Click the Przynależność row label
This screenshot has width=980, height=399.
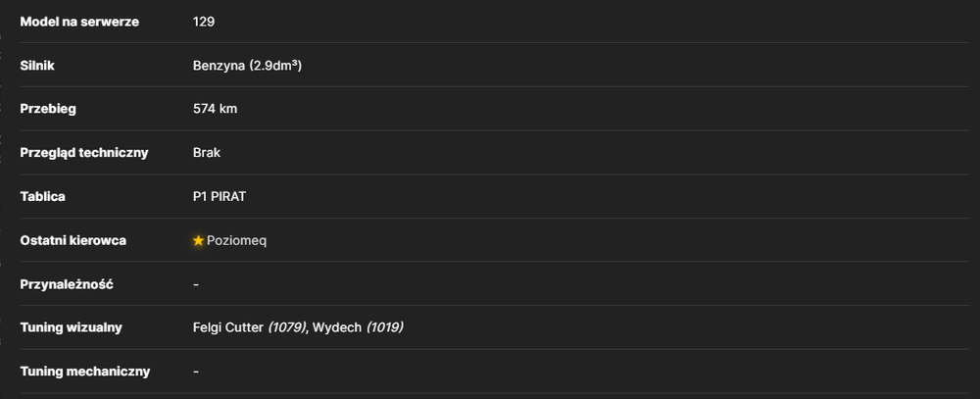pyautogui.click(x=67, y=284)
